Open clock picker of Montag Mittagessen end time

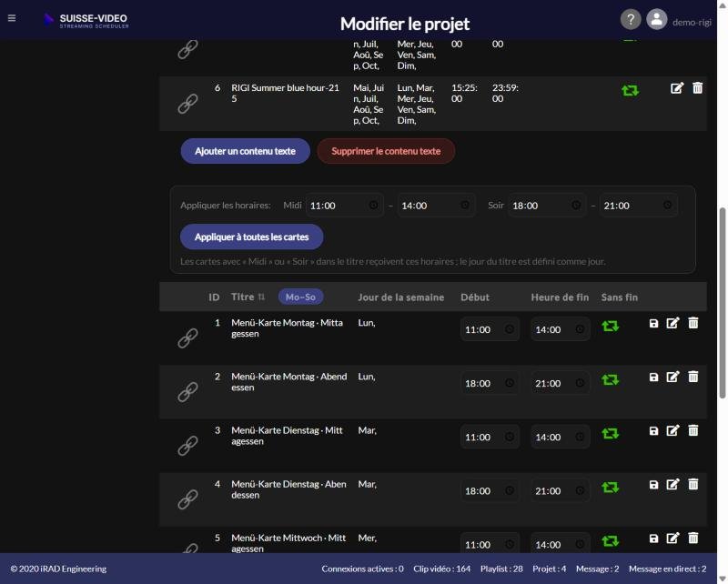(x=580, y=329)
